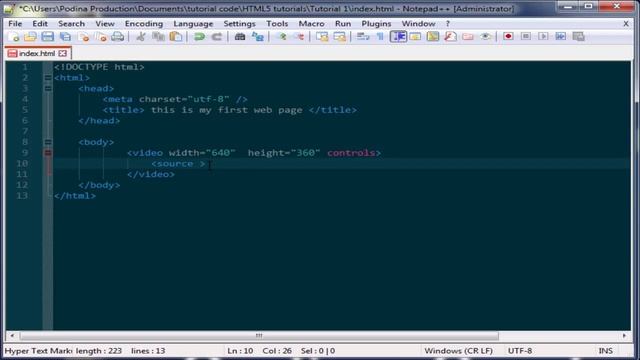This screenshot has height=360, width=640.
Task: Collapse the head fold marker on line 3
Action: [48, 88]
